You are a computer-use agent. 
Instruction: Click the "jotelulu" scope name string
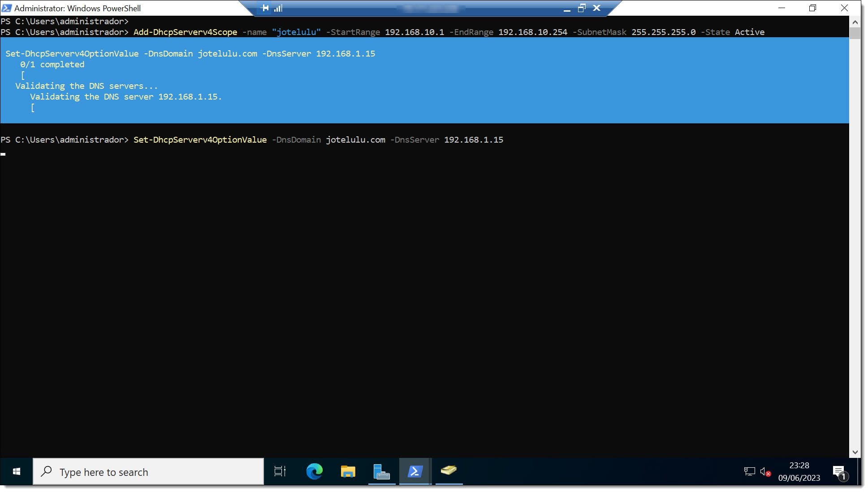pyautogui.click(x=296, y=32)
